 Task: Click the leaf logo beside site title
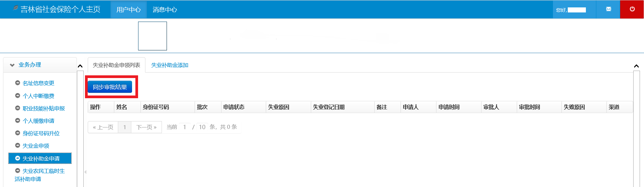15,8
